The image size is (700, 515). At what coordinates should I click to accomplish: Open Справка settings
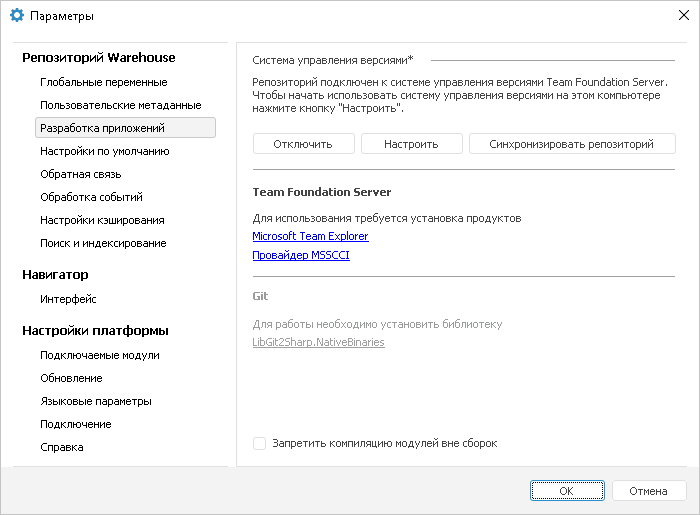click(x=62, y=447)
